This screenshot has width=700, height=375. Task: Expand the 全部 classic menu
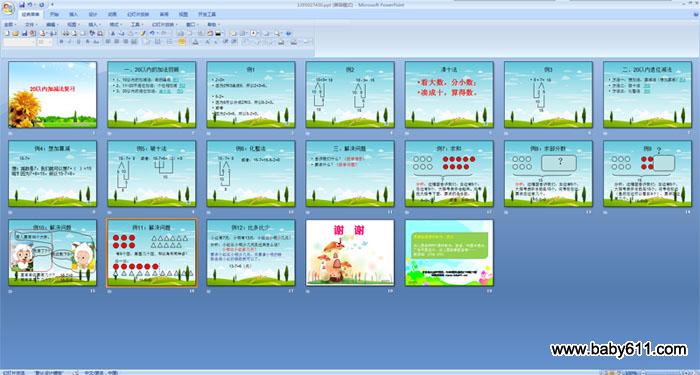pyautogui.click(x=10, y=25)
